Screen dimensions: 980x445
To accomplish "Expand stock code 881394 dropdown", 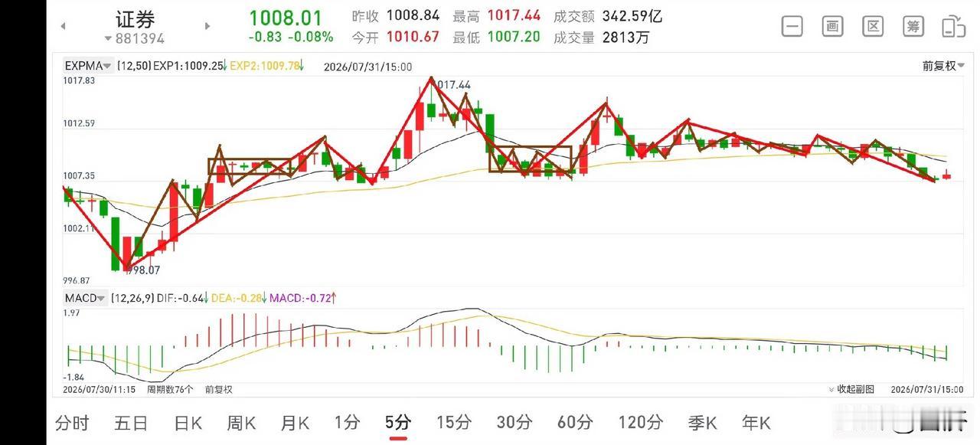I will pos(135,38).
